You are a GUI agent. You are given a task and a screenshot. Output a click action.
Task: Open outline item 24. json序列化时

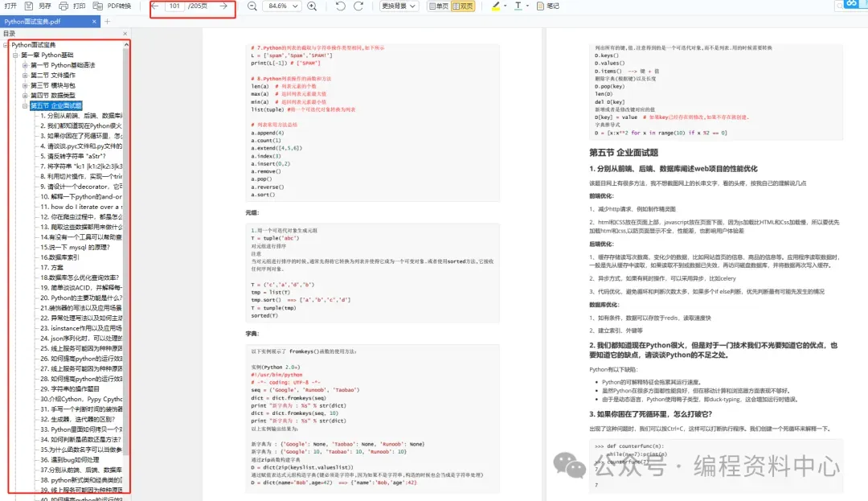[x=81, y=339]
